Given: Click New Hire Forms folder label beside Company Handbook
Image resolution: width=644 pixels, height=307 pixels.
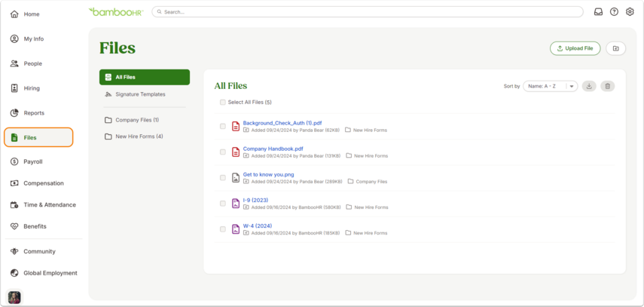Looking at the screenshot, I should 371,156.
